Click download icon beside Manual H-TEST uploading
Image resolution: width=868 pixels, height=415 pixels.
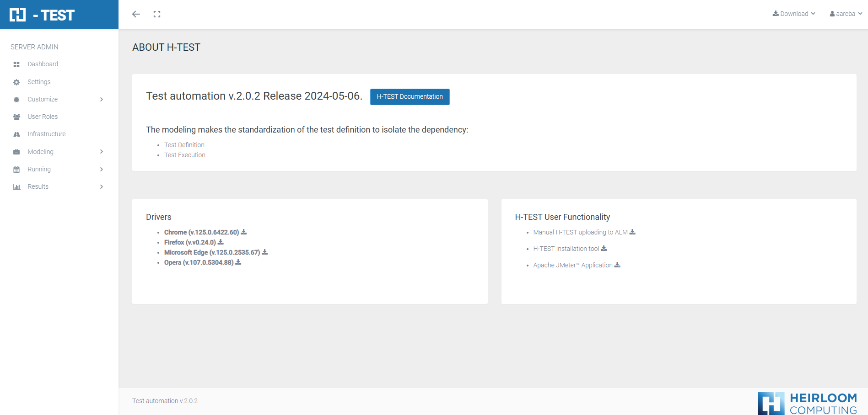632,232
